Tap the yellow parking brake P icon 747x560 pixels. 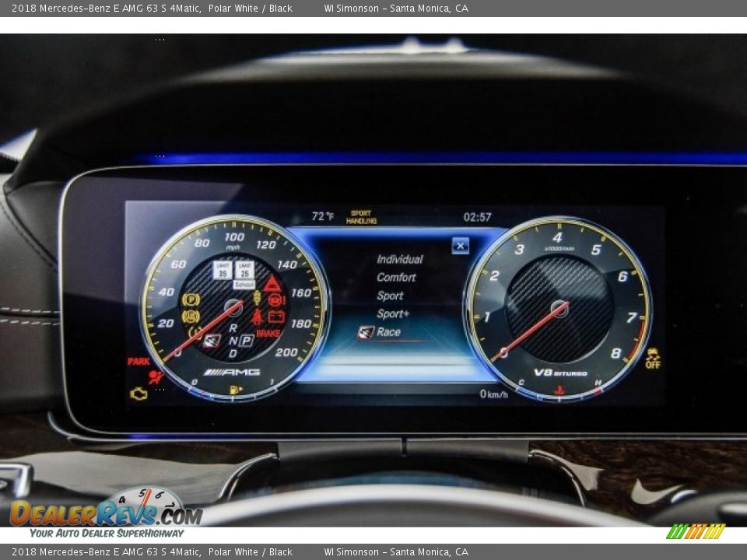(190, 299)
